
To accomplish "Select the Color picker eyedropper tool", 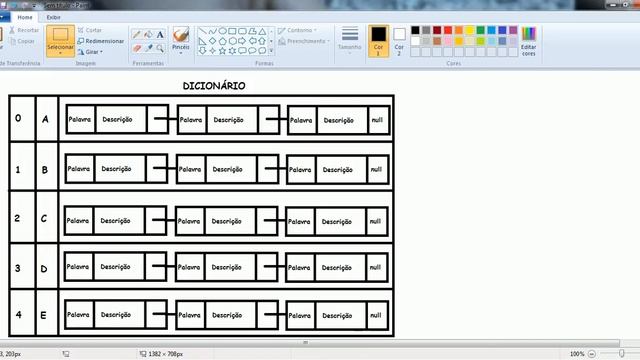I will point(149,48).
